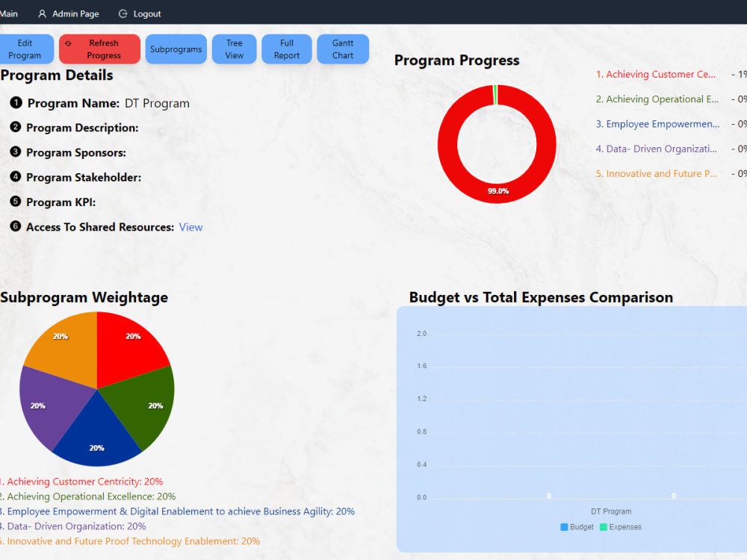Viewport: 747px width, 560px height.
Task: Select '3. Employee Empowermen...' progress legend
Action: [x=657, y=124]
